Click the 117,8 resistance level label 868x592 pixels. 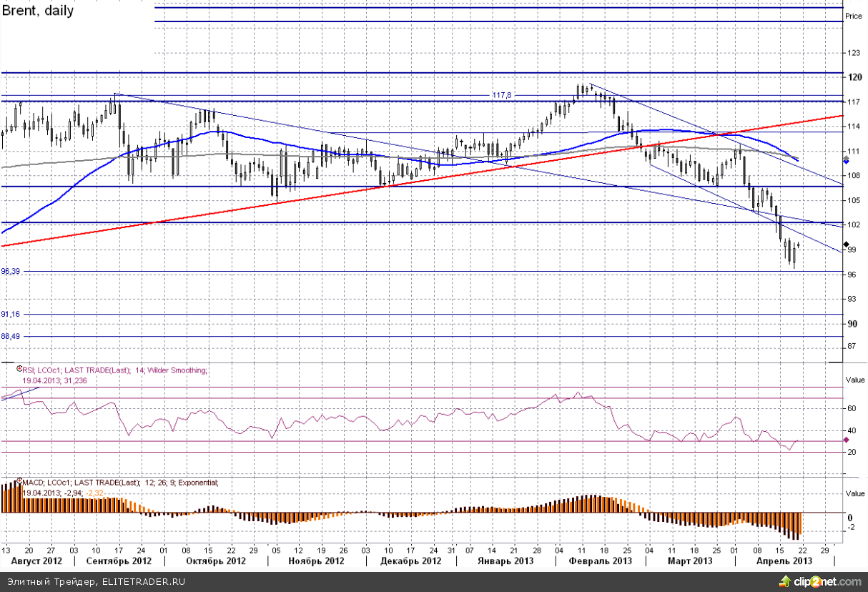(x=502, y=95)
